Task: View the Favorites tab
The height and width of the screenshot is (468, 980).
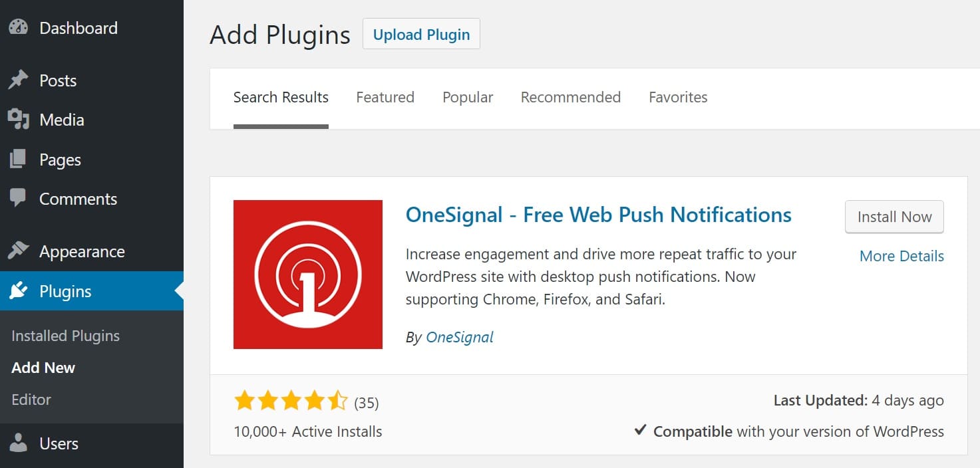Action: 678,97
